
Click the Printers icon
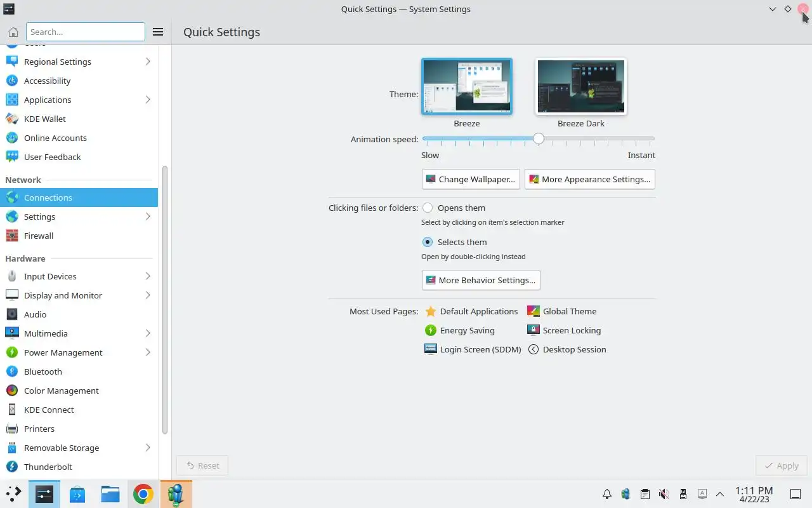coord(11,429)
